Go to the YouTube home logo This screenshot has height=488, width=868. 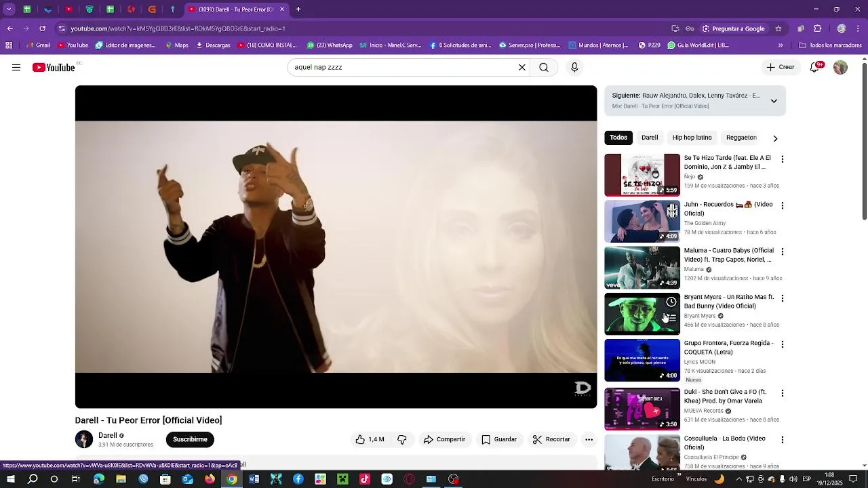[54, 67]
